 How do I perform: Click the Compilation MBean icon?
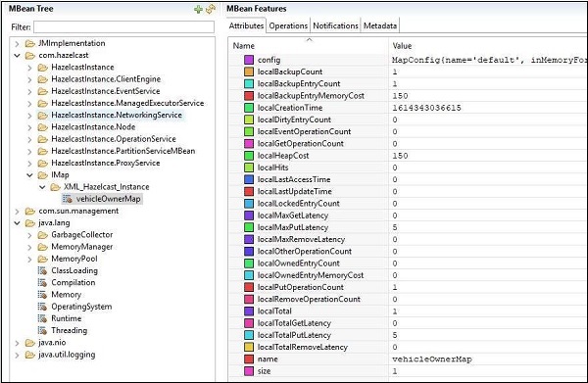tap(42, 282)
